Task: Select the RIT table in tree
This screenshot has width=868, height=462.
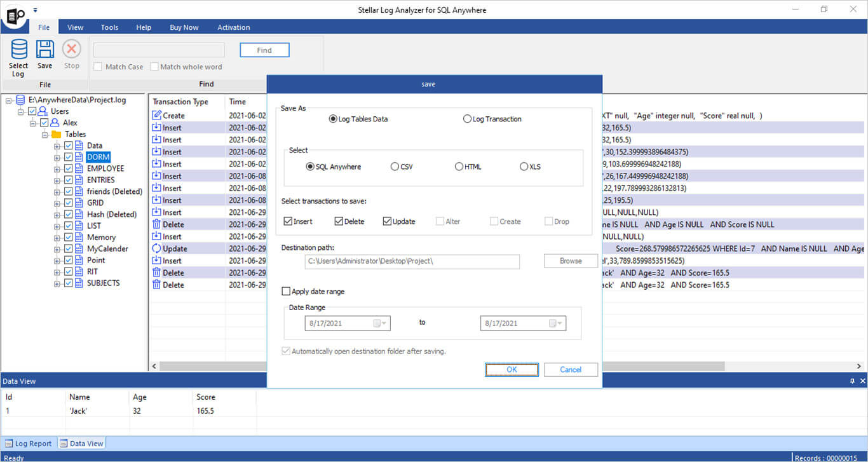Action: [93, 271]
